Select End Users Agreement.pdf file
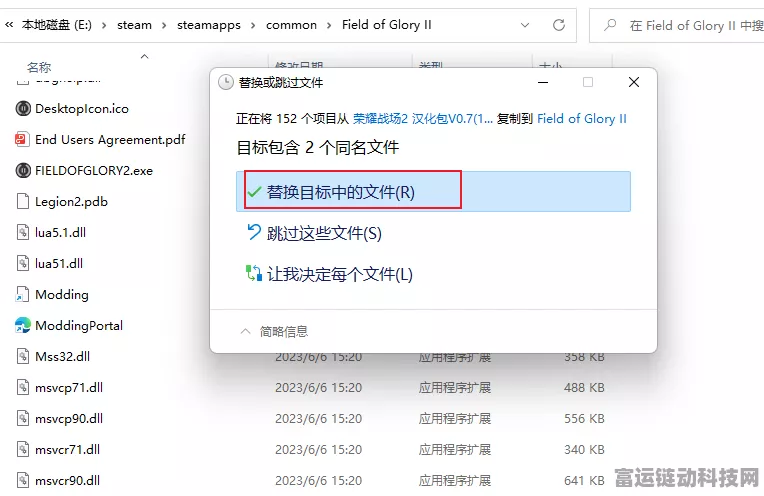This screenshot has height=496, width=764. coord(110,140)
